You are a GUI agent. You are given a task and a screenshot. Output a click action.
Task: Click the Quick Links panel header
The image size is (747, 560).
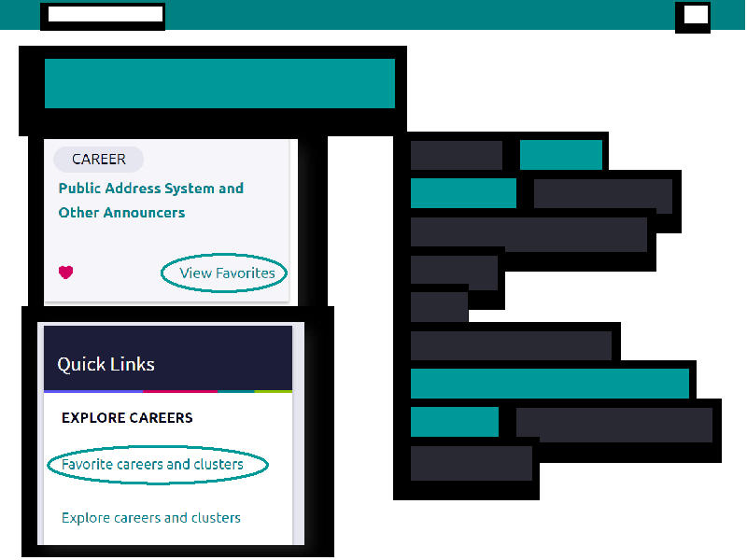pyautogui.click(x=168, y=359)
